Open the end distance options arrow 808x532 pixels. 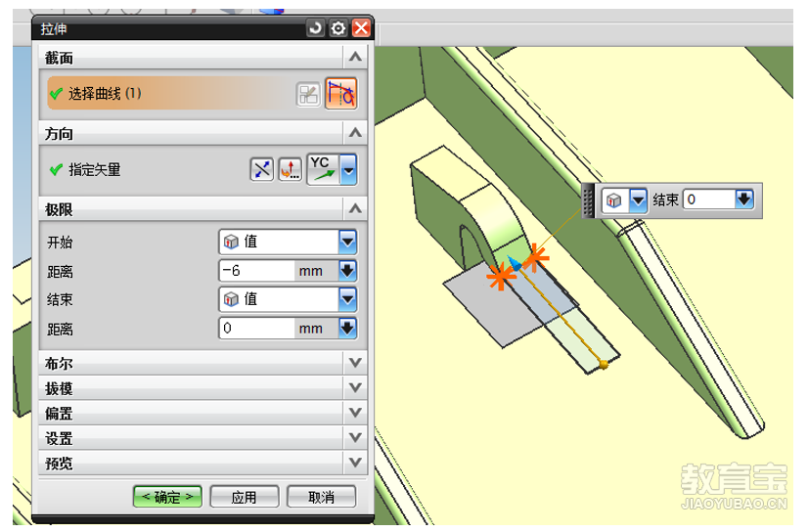(x=348, y=328)
